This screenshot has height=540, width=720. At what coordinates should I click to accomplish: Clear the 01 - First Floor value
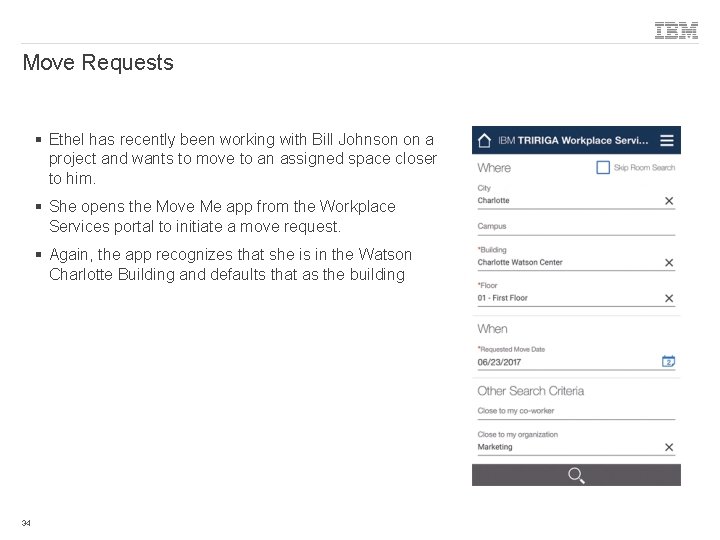tap(669, 298)
